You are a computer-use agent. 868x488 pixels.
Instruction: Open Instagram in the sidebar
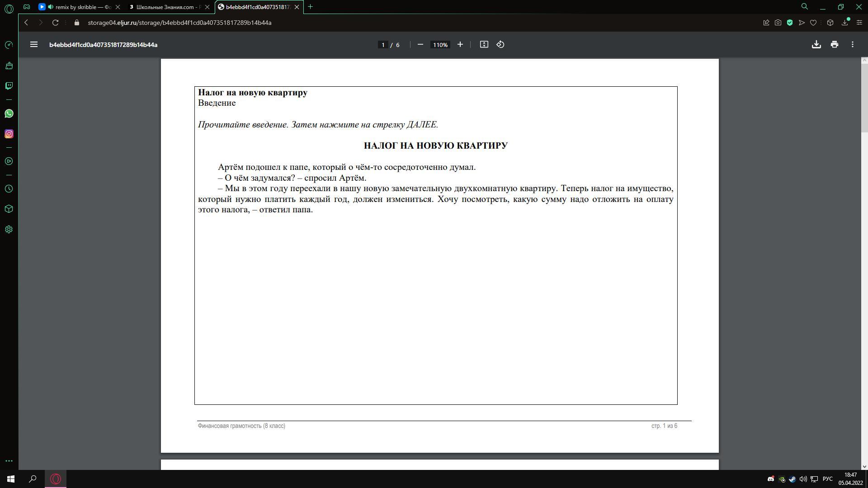9,134
